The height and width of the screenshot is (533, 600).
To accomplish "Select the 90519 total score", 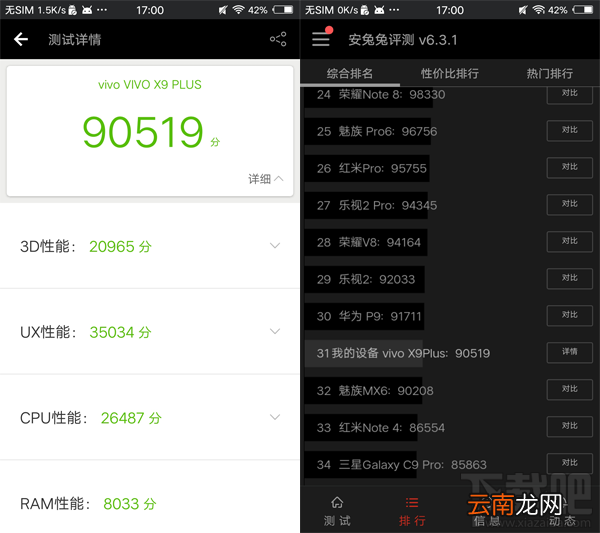I will tap(143, 132).
